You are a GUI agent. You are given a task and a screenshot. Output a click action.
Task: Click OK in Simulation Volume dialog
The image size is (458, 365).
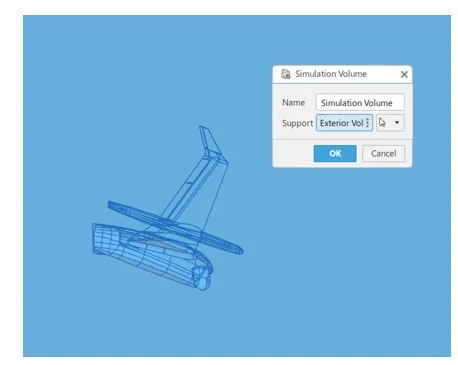335,153
